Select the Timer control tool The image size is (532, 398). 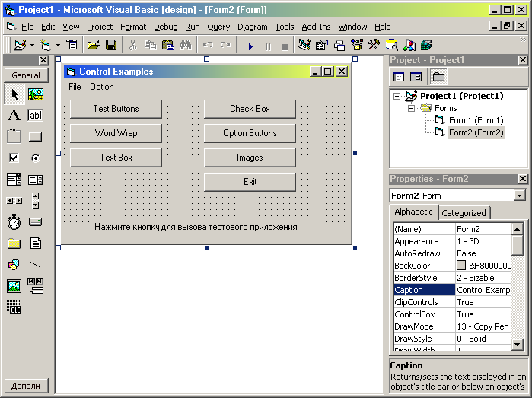pos(14,222)
